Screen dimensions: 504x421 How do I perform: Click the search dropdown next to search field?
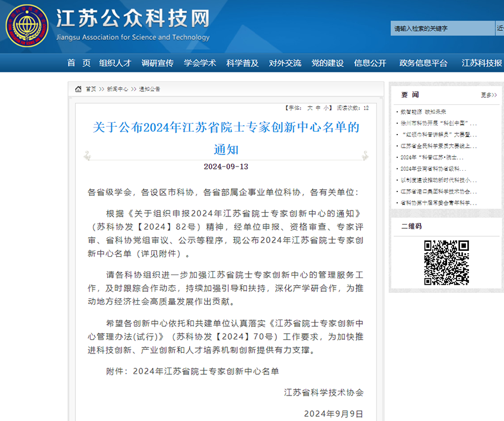tap(499, 28)
